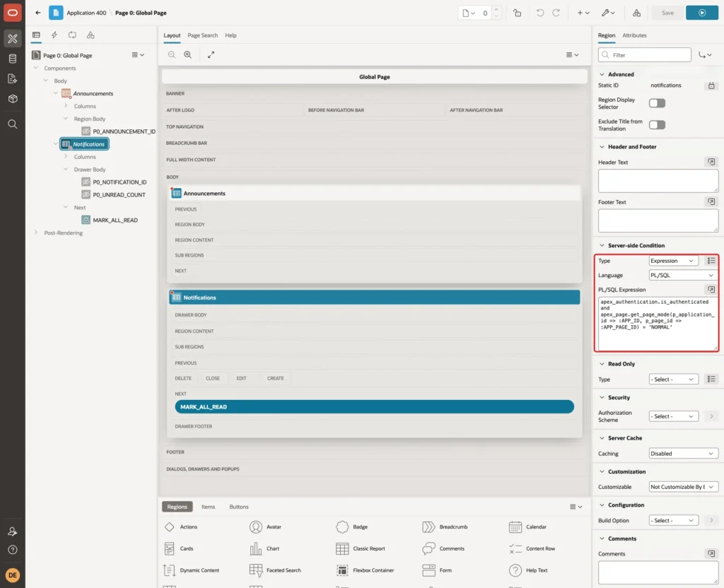
Task: Switch to the Page Search tab
Action: click(202, 35)
